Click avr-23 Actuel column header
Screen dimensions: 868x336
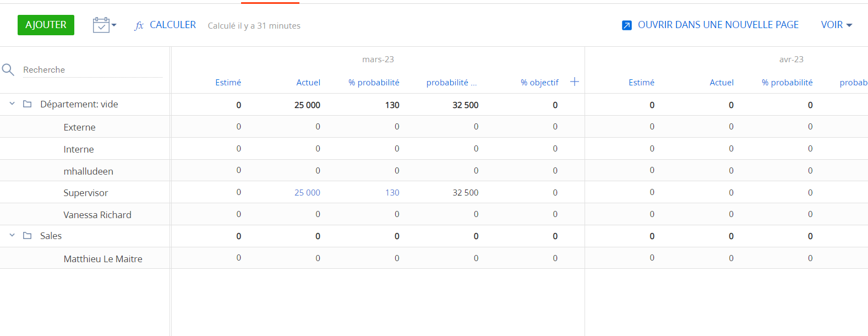tap(722, 83)
